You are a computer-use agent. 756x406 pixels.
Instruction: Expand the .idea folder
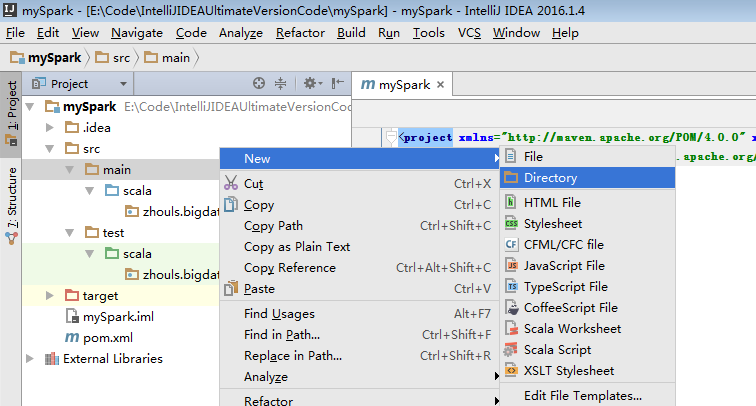(x=50, y=127)
